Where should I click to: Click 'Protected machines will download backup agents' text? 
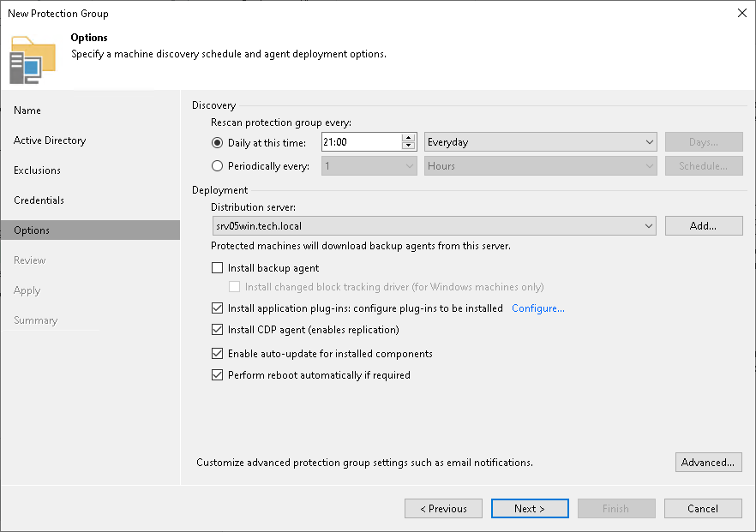point(361,246)
